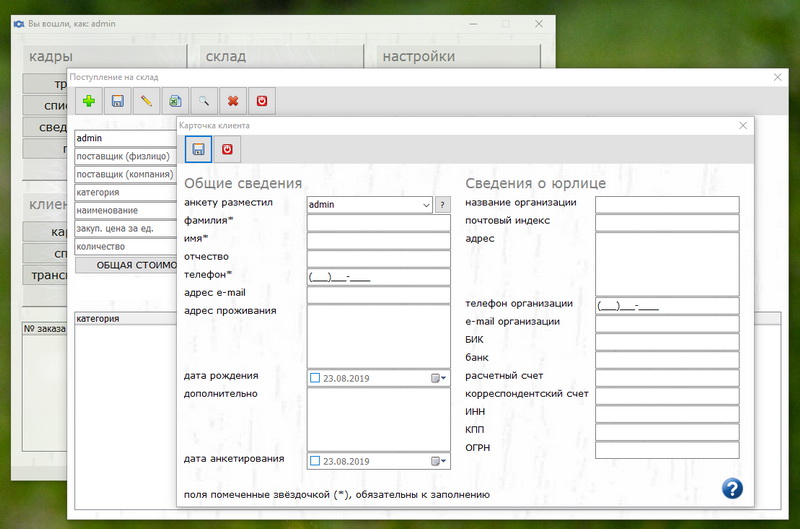The height and width of the screenshot is (529, 800).
Task: Click save icon in Поступление на склад toolbar
Action: [x=118, y=101]
